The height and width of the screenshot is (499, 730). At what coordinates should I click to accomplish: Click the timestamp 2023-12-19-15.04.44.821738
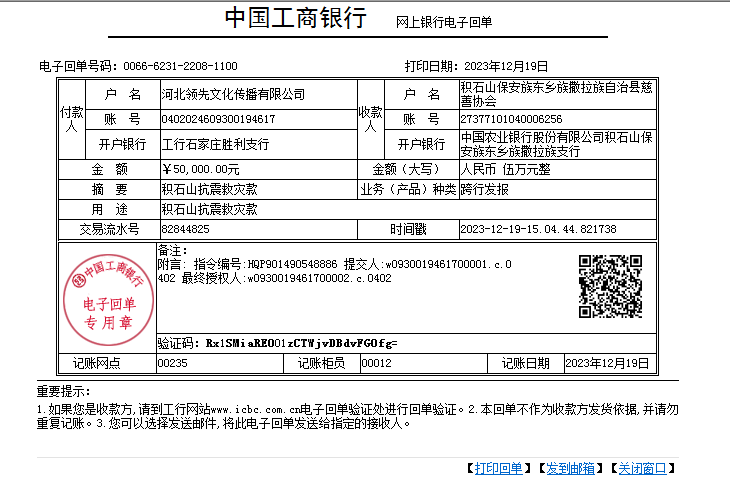tap(538, 229)
